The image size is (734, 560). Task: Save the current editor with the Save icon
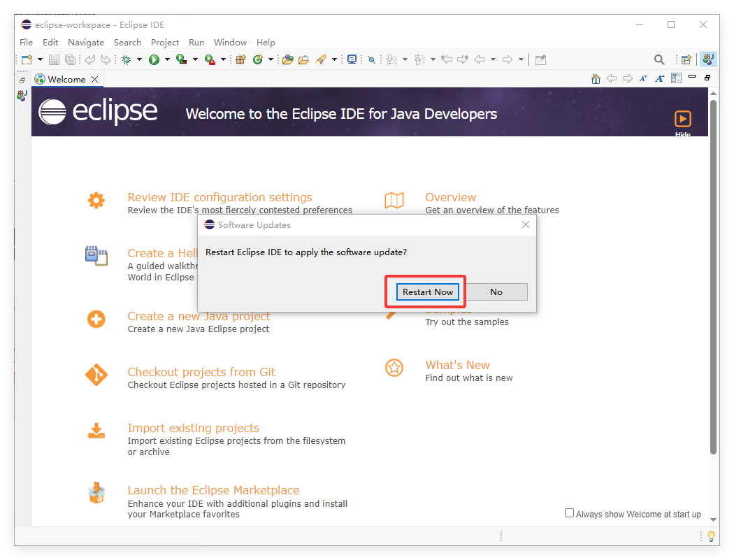point(54,59)
